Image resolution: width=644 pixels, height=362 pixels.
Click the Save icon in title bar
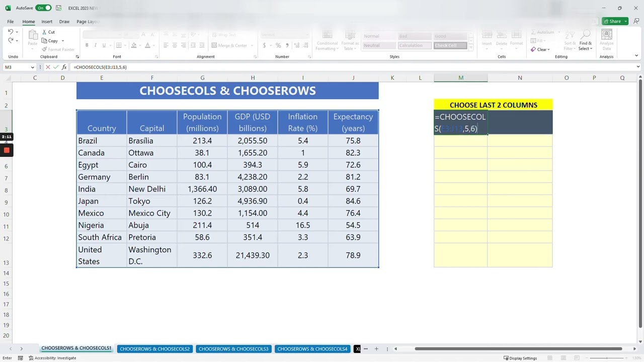pyautogui.click(x=58, y=8)
